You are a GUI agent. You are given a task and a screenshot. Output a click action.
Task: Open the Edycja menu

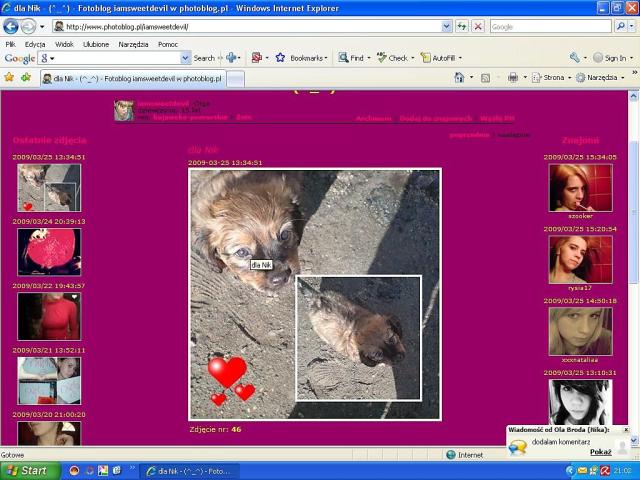coord(35,44)
